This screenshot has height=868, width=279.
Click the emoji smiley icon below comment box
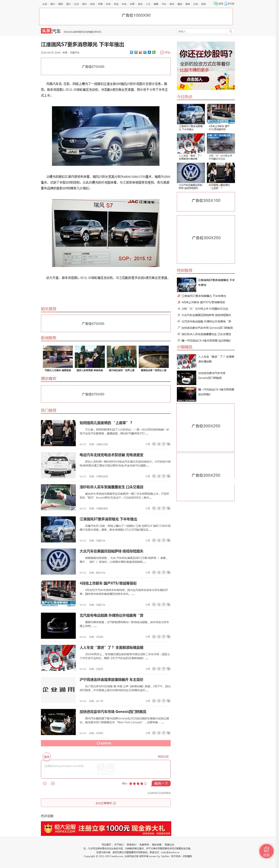pos(45,783)
